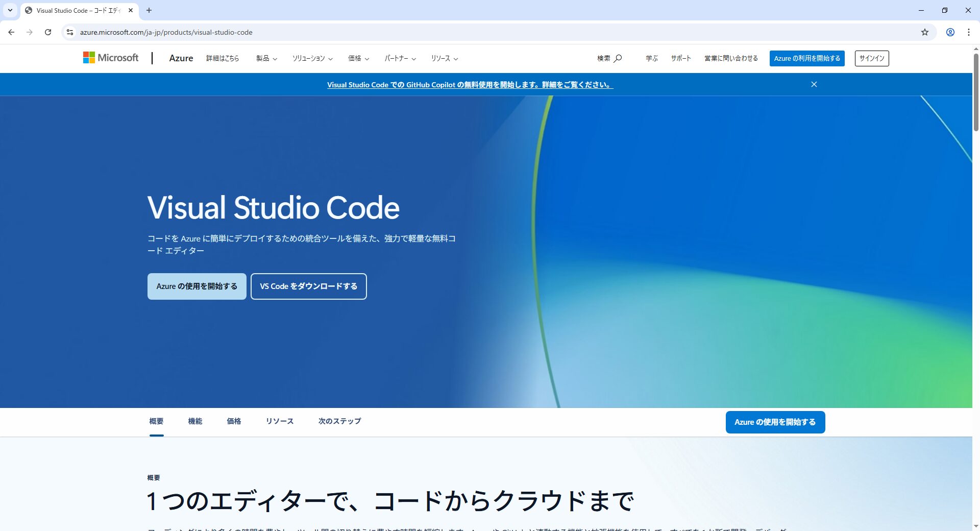Image resolution: width=980 pixels, height=531 pixels.
Task: Open the Azure home link
Action: click(181, 58)
